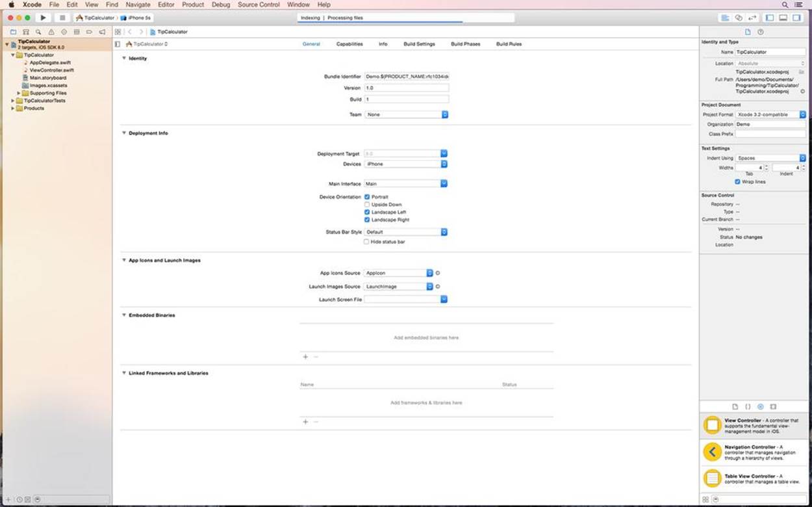Expand the Supporting Files folder

[x=19, y=93]
